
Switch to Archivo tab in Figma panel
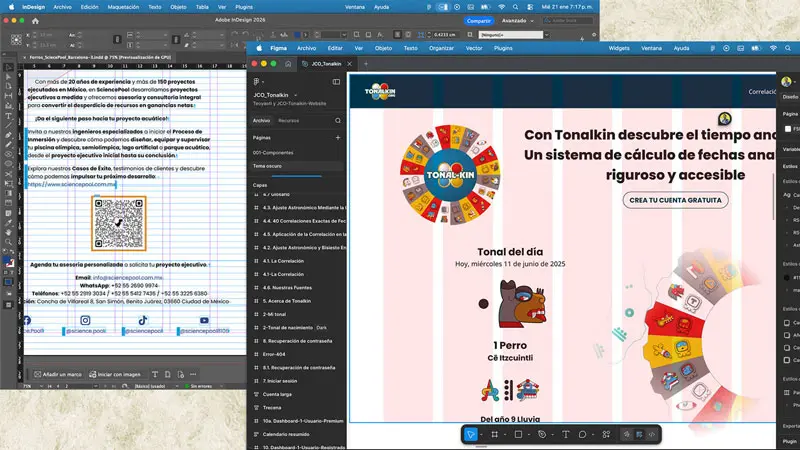coord(261,121)
